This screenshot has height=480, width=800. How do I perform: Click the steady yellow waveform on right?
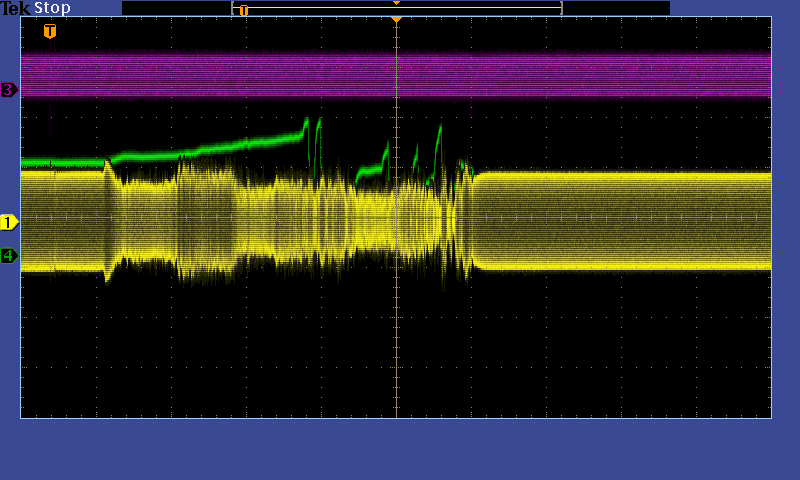pyautogui.click(x=620, y=220)
